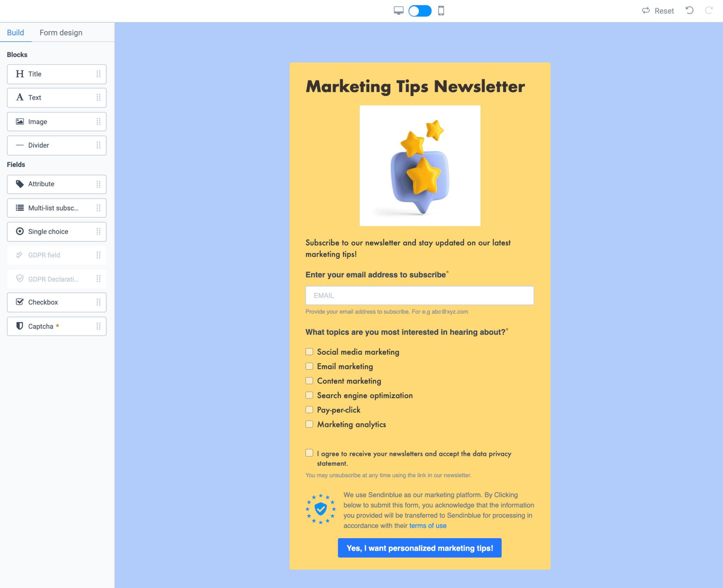723x588 pixels.
Task: Toggle the desktop/mobile preview switch
Action: 420,11
